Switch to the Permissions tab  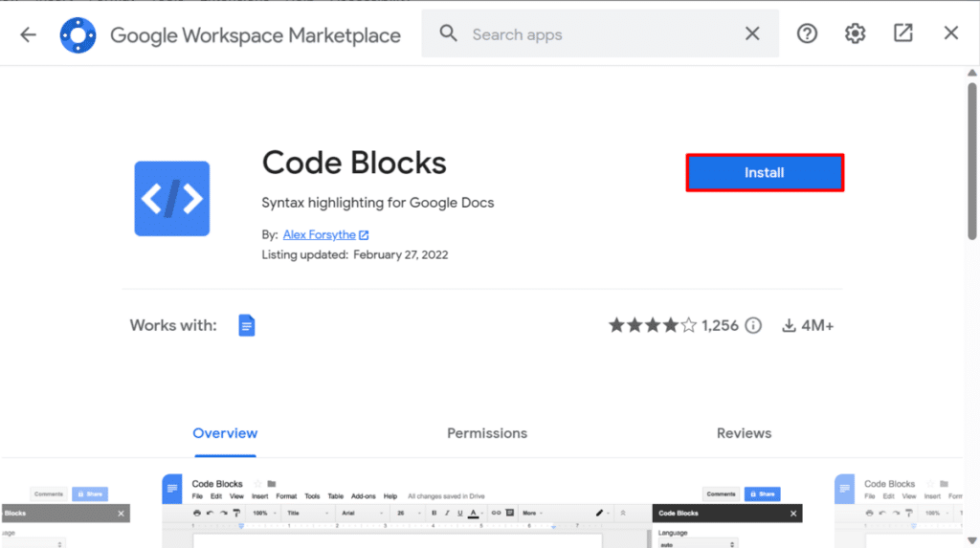point(487,433)
